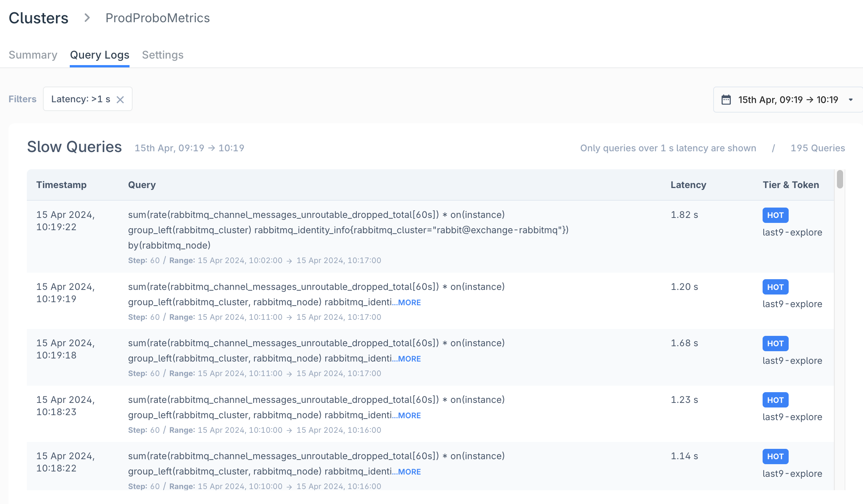Click timestamp 15 Apr 2024, 10:19:19

[66, 293]
